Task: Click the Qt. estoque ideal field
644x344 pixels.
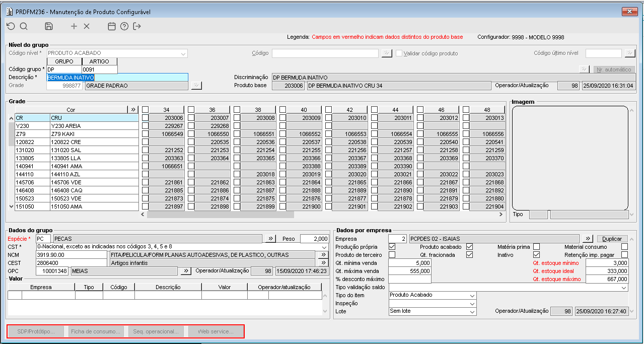Action: point(607,271)
